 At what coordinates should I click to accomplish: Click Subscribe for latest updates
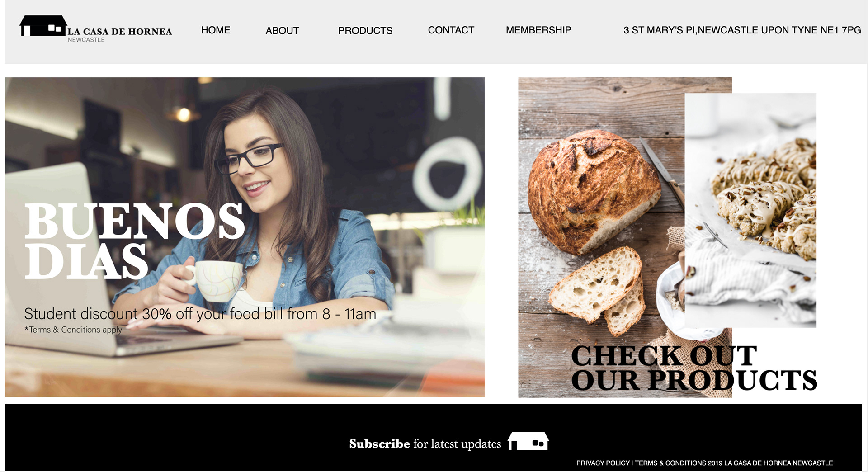click(x=425, y=444)
